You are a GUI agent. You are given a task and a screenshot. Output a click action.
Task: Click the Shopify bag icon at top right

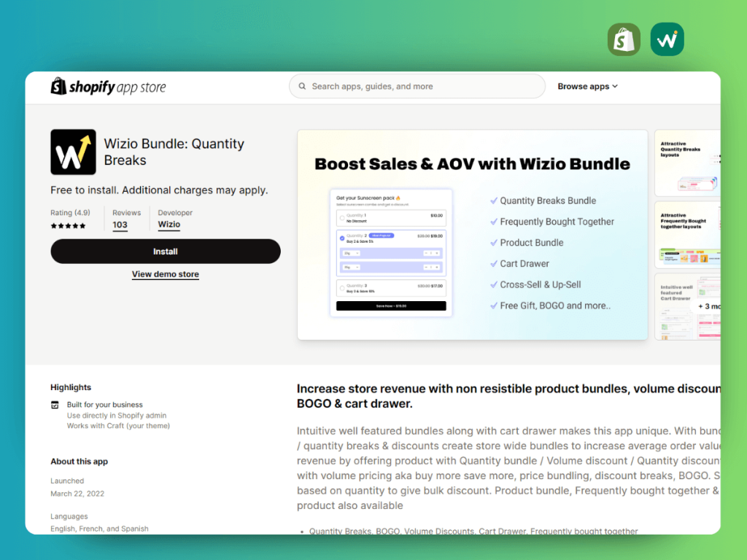pyautogui.click(x=624, y=39)
